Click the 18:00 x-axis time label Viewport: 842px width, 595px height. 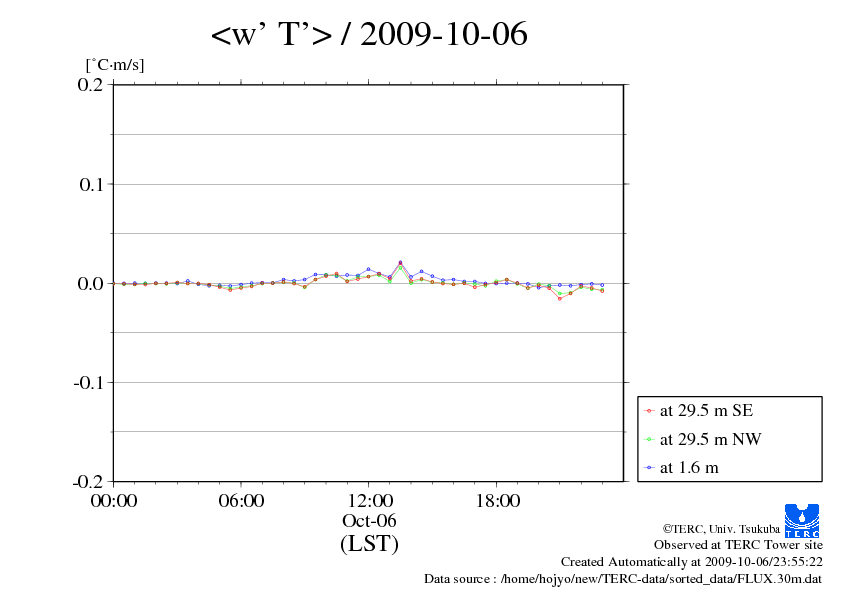click(497, 501)
